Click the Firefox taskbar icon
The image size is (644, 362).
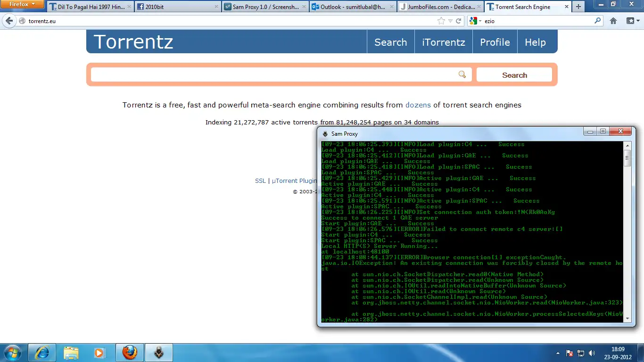pyautogui.click(x=130, y=353)
